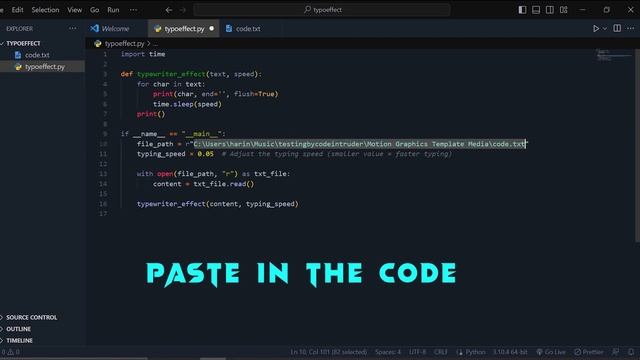Open editor More Actions ellipsis
The height and width of the screenshot is (360, 640).
point(631,29)
